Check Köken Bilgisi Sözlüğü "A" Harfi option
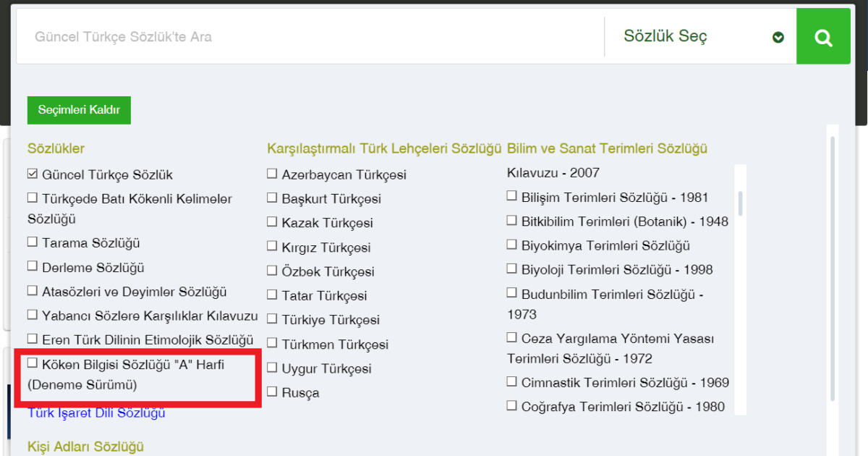Image resolution: width=868 pixels, height=456 pixels. click(33, 363)
